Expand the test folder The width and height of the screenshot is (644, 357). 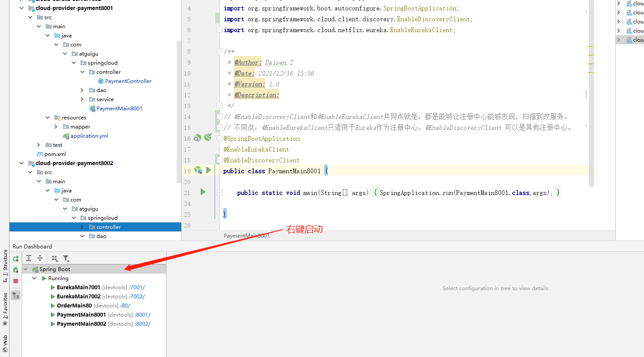[39, 145]
